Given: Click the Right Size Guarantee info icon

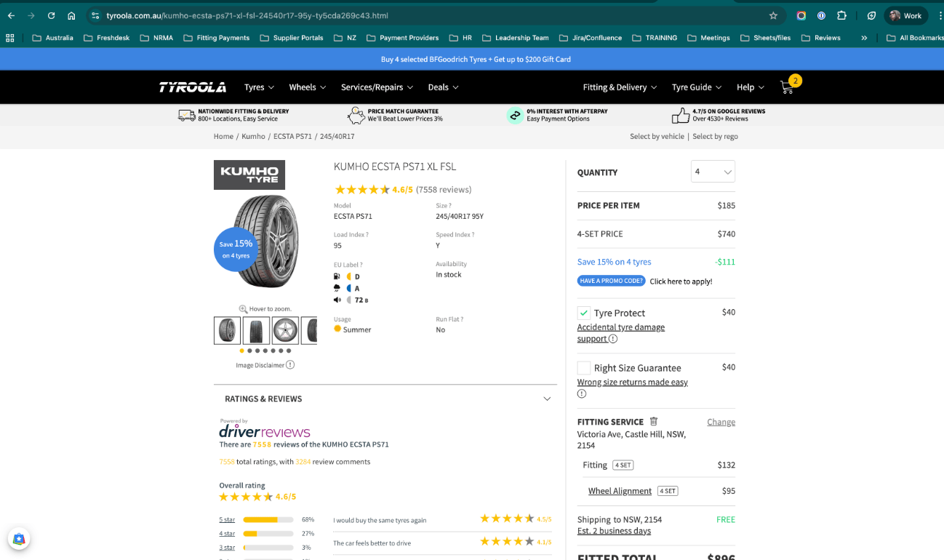Looking at the screenshot, I should click(582, 394).
